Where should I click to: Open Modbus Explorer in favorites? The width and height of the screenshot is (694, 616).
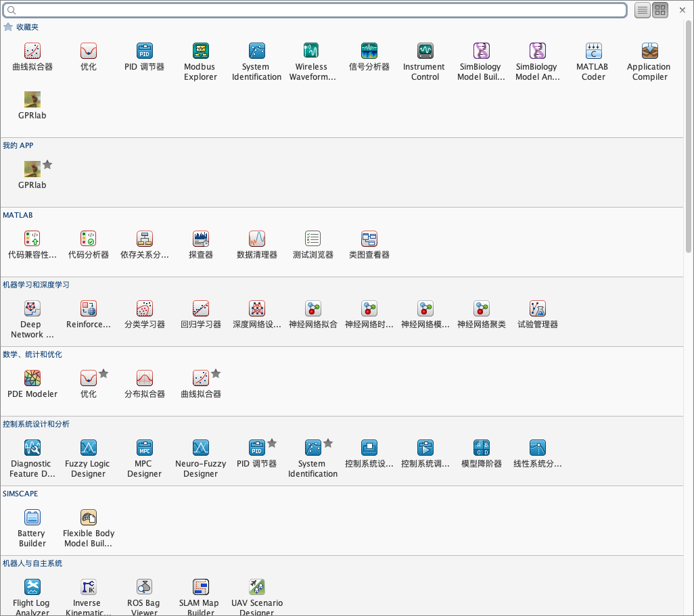[200, 62]
